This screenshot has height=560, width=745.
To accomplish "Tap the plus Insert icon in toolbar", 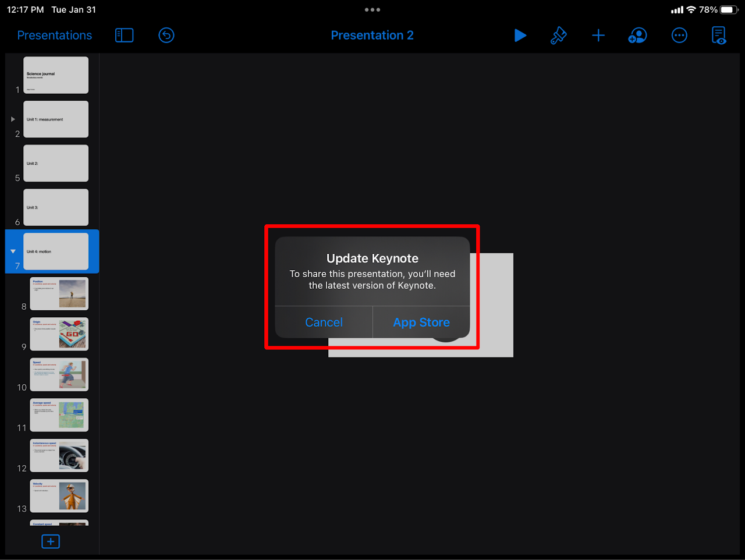I will 598,36.
